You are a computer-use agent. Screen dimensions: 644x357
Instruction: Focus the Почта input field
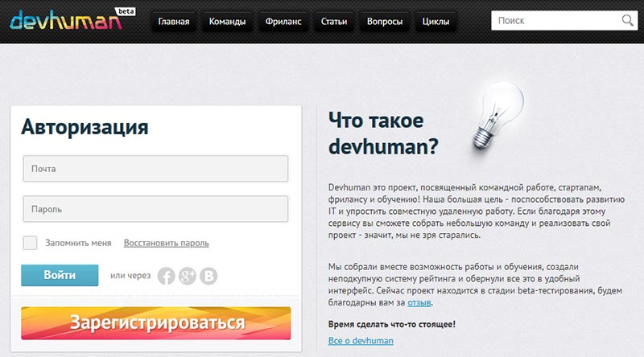point(155,169)
